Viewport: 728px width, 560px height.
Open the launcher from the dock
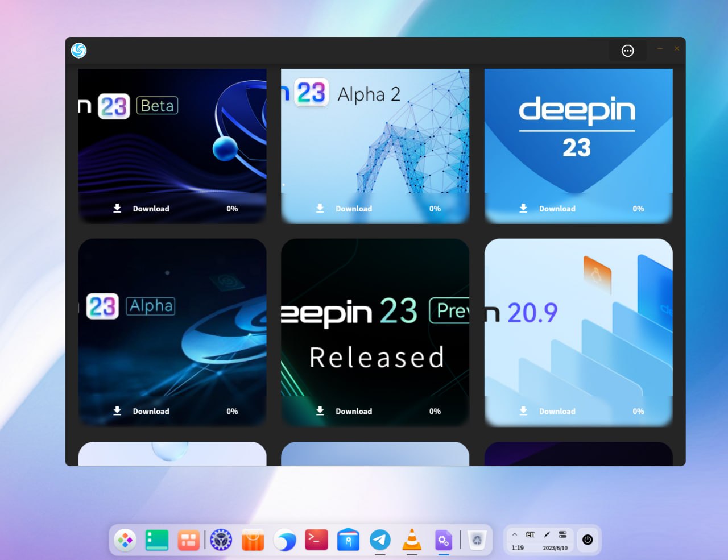(125, 540)
